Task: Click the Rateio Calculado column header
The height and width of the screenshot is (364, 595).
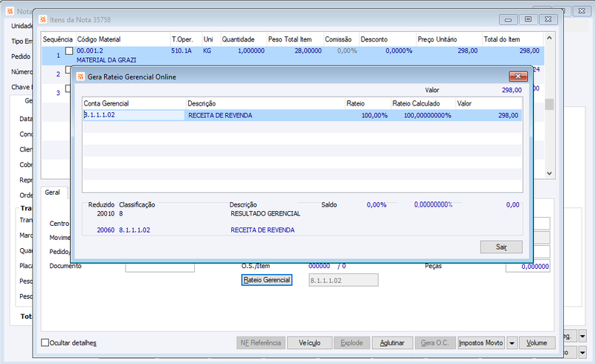Action: 423,103
